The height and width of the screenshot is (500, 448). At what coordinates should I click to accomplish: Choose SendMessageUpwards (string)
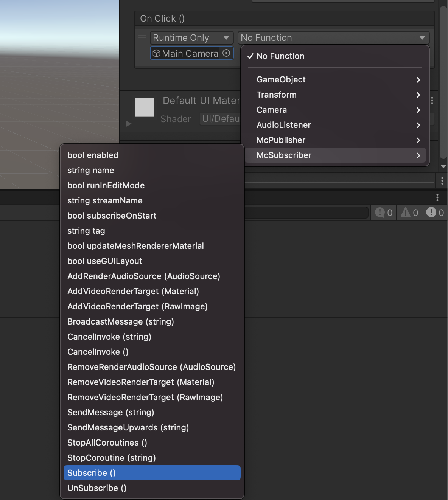coord(152,427)
